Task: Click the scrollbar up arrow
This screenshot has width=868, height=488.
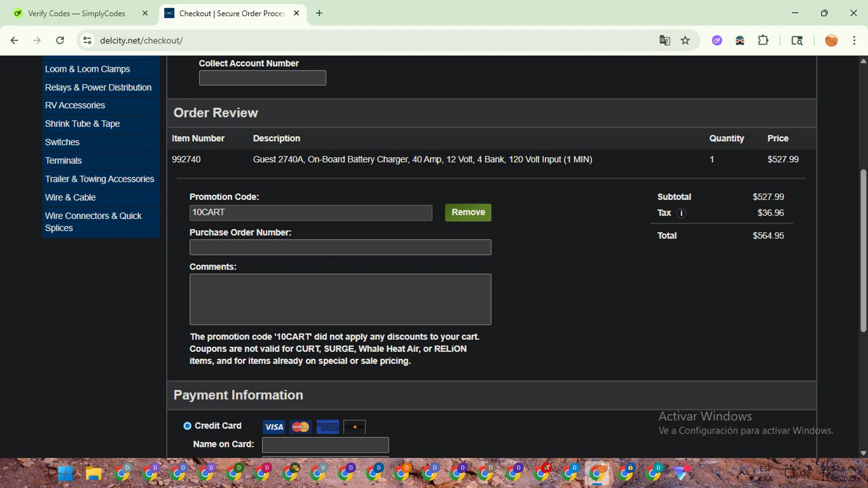Action: (863, 61)
